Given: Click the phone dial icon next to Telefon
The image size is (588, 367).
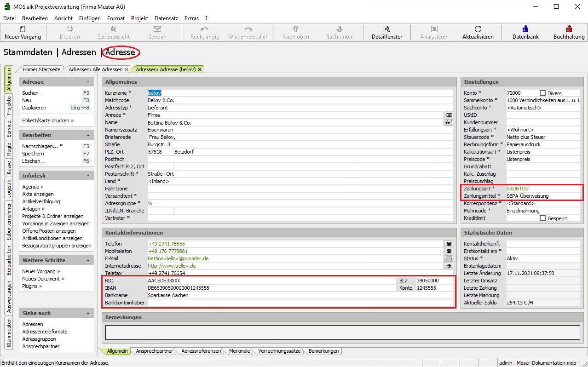Looking at the screenshot, I should pos(448,244).
